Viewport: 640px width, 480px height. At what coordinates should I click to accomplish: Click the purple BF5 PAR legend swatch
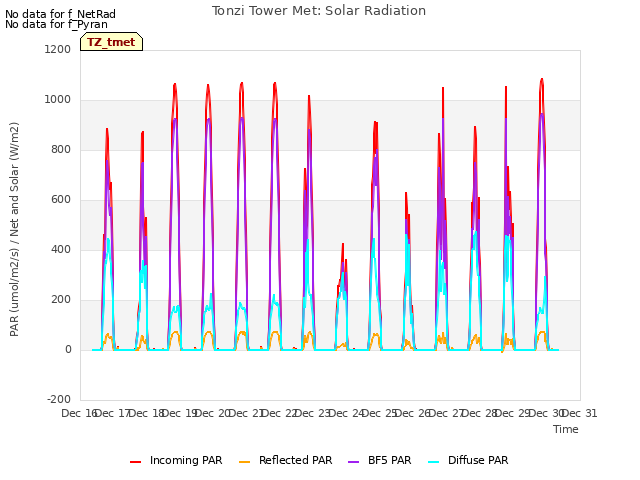353,462
